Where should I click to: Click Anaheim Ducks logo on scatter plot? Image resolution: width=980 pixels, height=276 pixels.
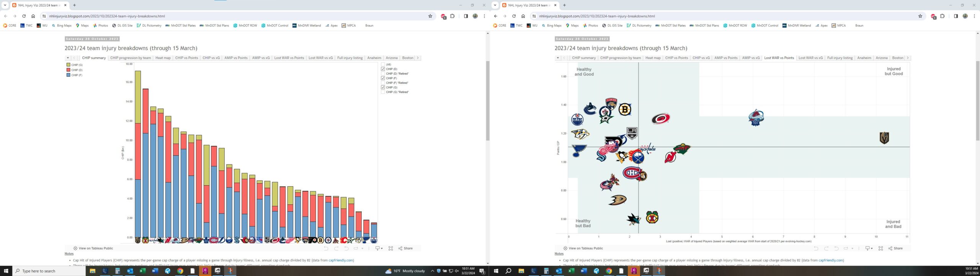(x=617, y=200)
